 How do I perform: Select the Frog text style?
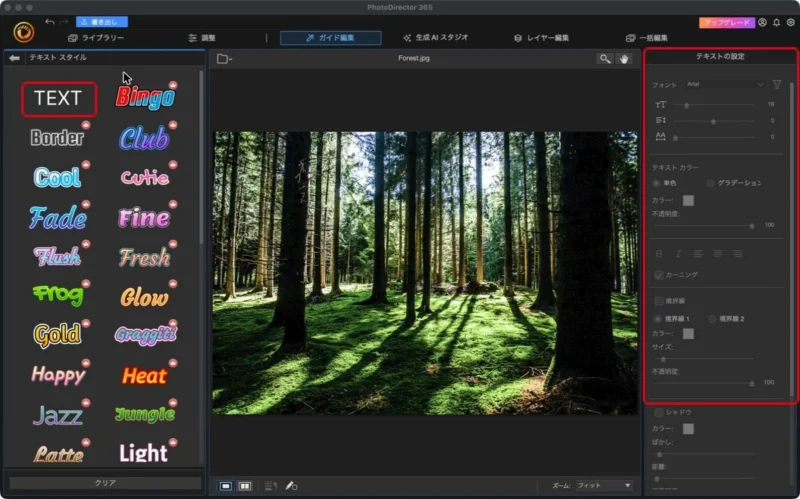coord(58,294)
